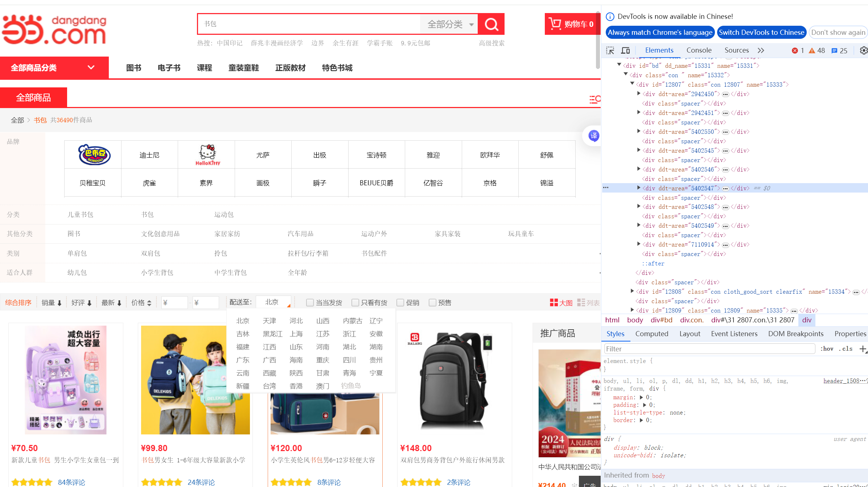Screen dimensions: 868x487
Task: Click the red search magnifier button
Action: tap(491, 24)
